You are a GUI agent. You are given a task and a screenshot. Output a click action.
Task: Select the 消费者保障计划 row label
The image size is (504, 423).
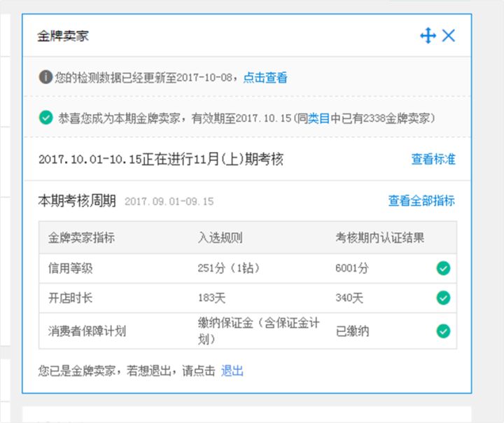coord(87,331)
